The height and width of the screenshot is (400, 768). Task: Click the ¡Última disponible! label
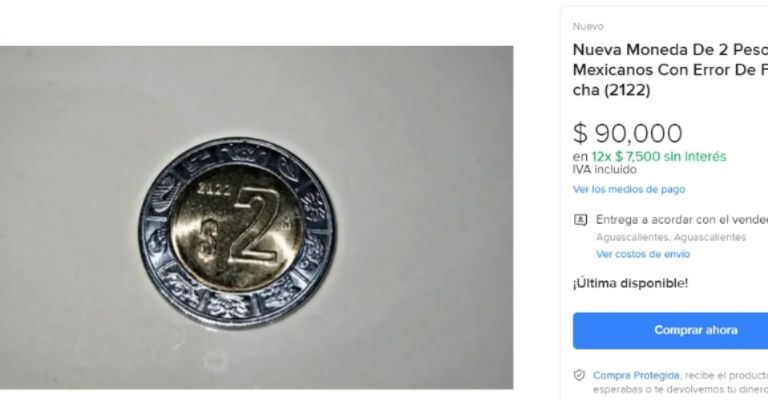[630, 283]
